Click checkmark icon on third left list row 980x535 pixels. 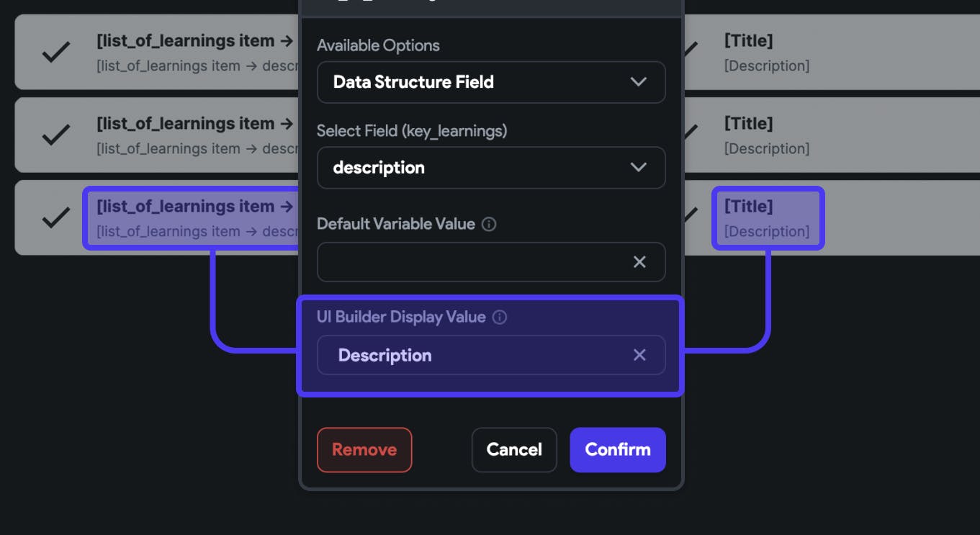[x=55, y=217]
